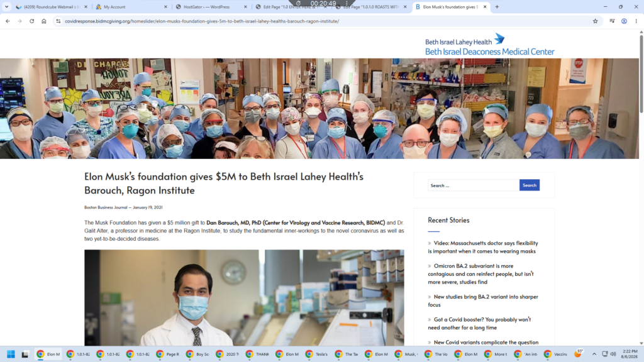Click the address bar URL
Image resolution: width=644 pixels, height=362 pixels.
point(202,21)
